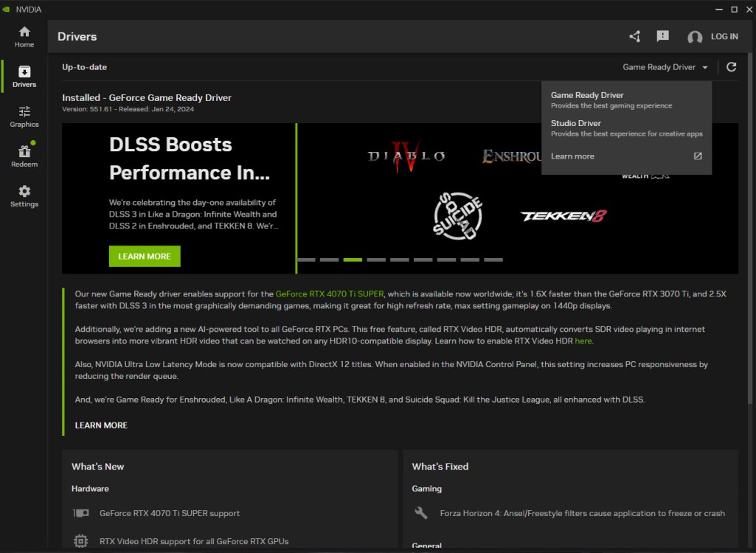Viewport: 756px width, 553px height.
Task: Open Settings from the sidebar
Action: [x=24, y=195]
